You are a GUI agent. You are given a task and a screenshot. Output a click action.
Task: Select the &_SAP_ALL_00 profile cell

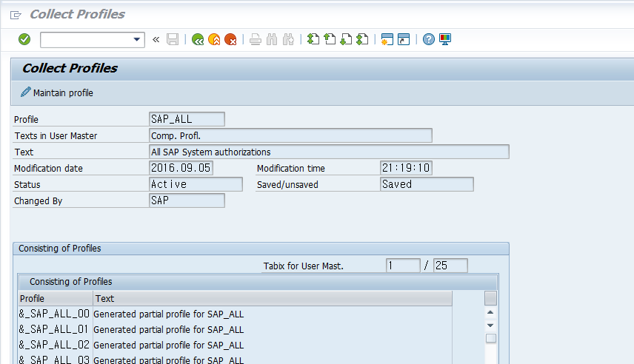click(x=55, y=314)
